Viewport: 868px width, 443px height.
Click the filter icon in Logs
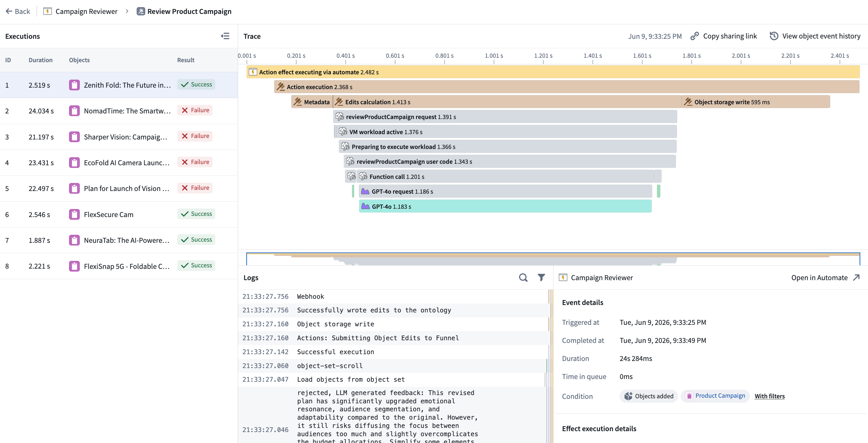541,278
